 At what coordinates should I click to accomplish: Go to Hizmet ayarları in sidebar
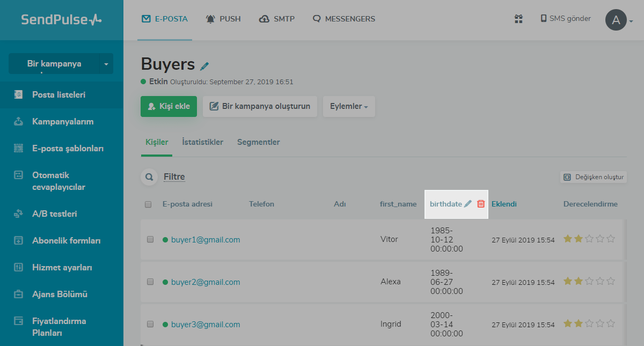(x=62, y=267)
